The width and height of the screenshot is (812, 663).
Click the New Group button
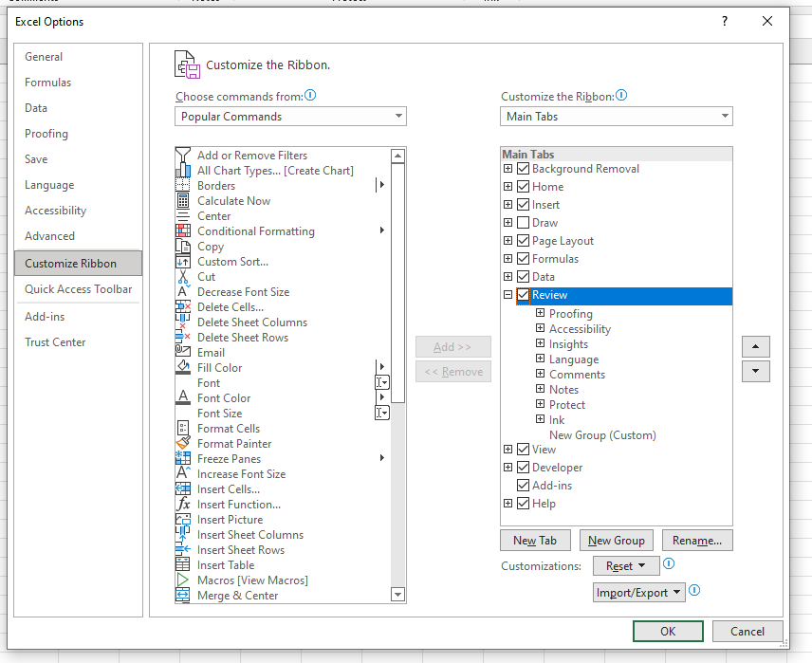coord(617,541)
